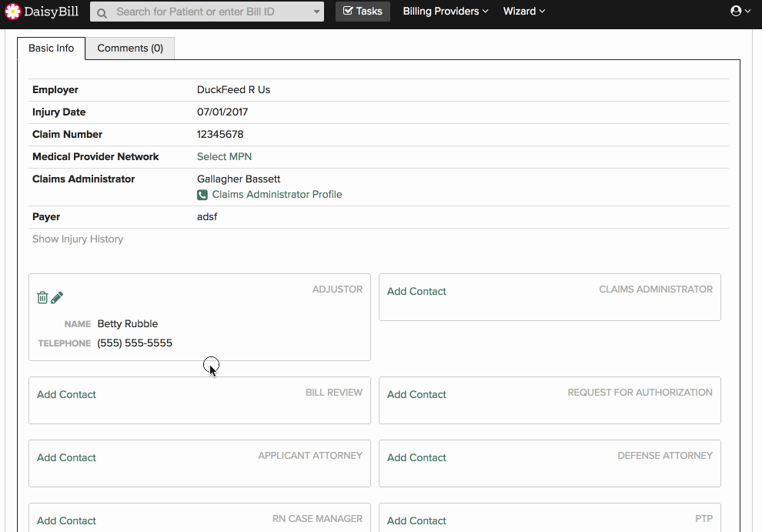Click the injury date 07/01/2017
Viewport: 762px width, 532px height.
tap(222, 112)
